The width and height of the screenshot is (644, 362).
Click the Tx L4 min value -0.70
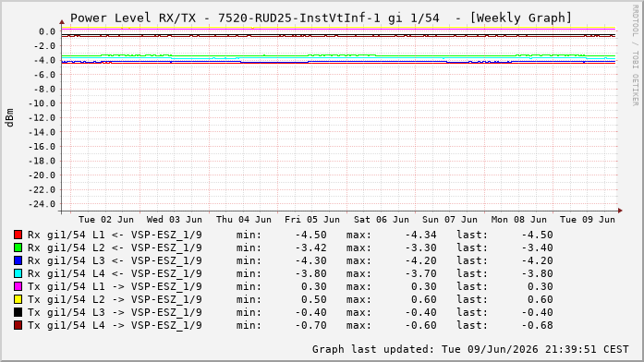310,325
